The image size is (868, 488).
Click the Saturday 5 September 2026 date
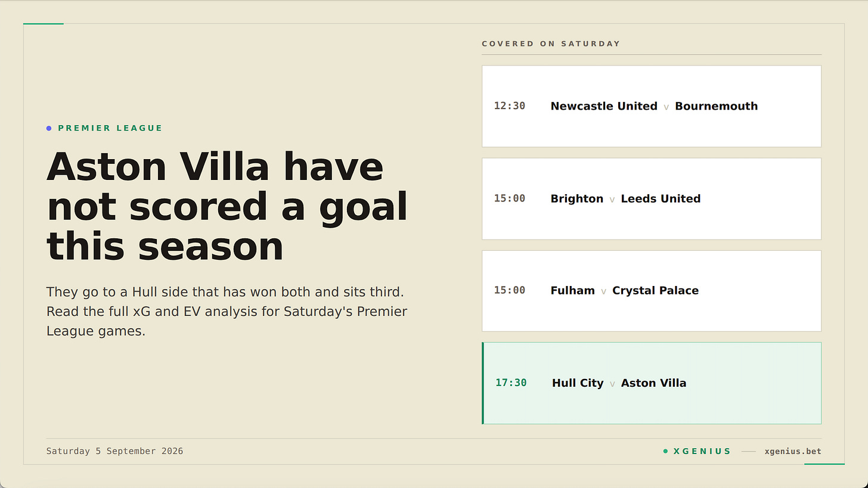[x=115, y=451]
